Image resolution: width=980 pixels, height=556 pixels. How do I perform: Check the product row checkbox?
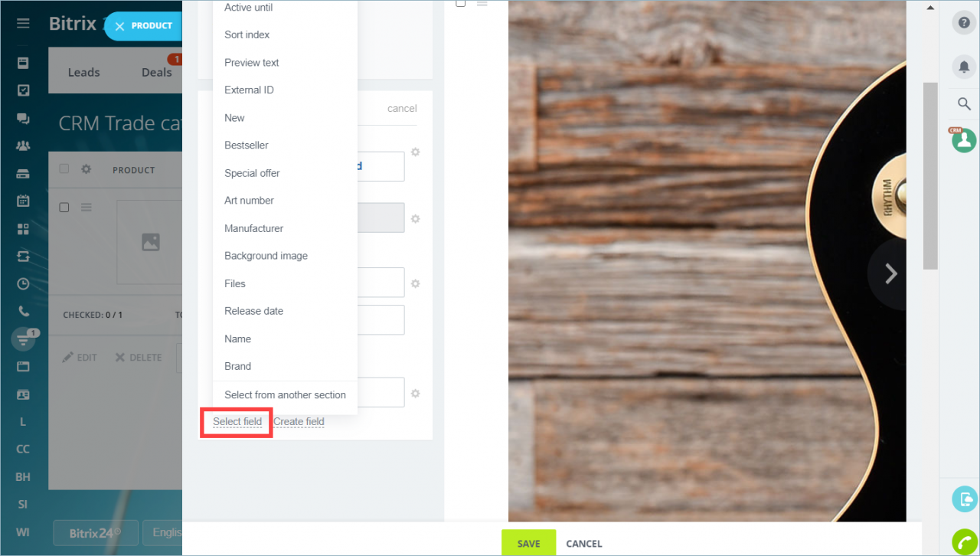point(64,208)
